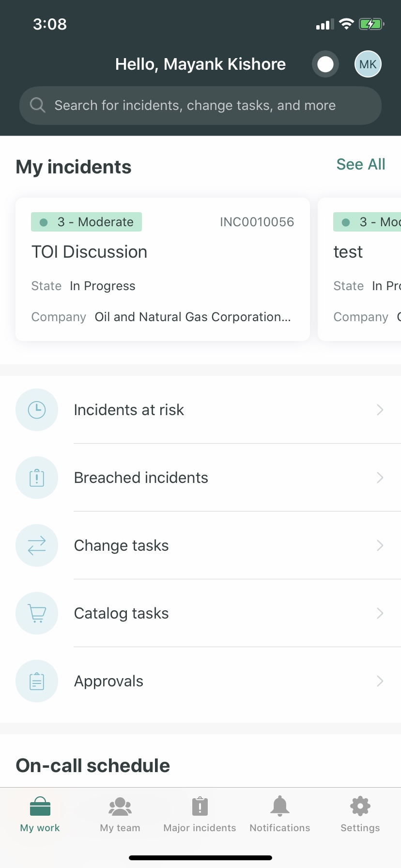This screenshot has height=868, width=401.
Task: Tap the search magnifier icon
Action: pyautogui.click(x=37, y=105)
